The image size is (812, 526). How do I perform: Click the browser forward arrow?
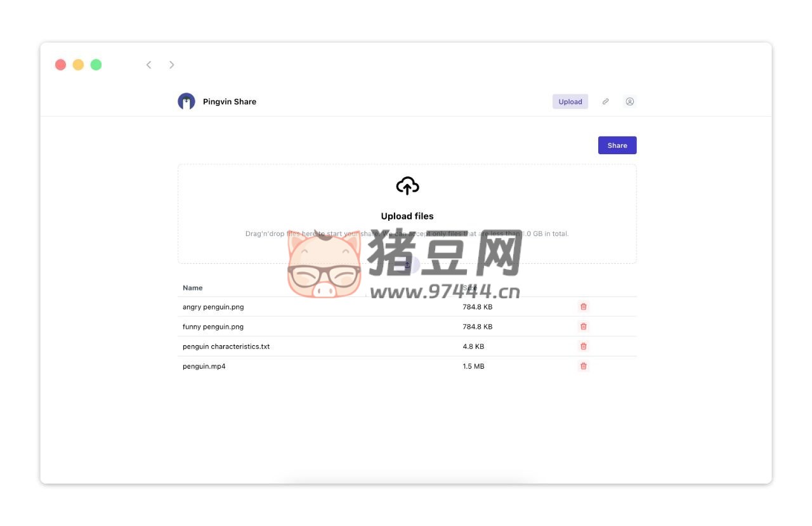171,65
